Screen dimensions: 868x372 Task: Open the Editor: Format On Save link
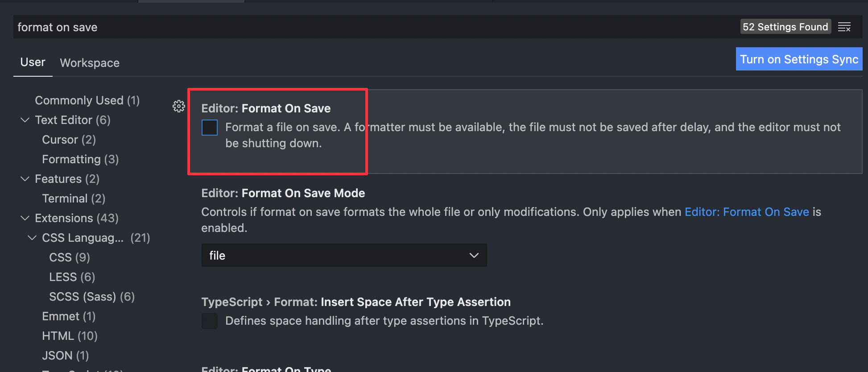pyautogui.click(x=747, y=212)
